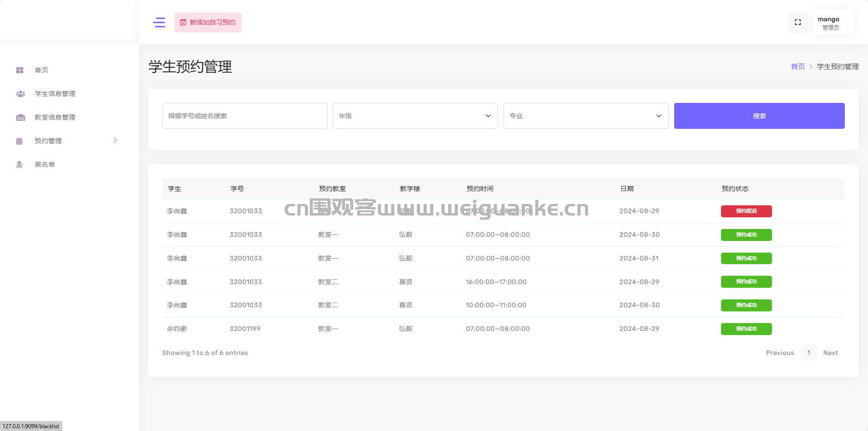The height and width of the screenshot is (431, 868).
Task: Open the 年级 dropdown
Action: 415,116
